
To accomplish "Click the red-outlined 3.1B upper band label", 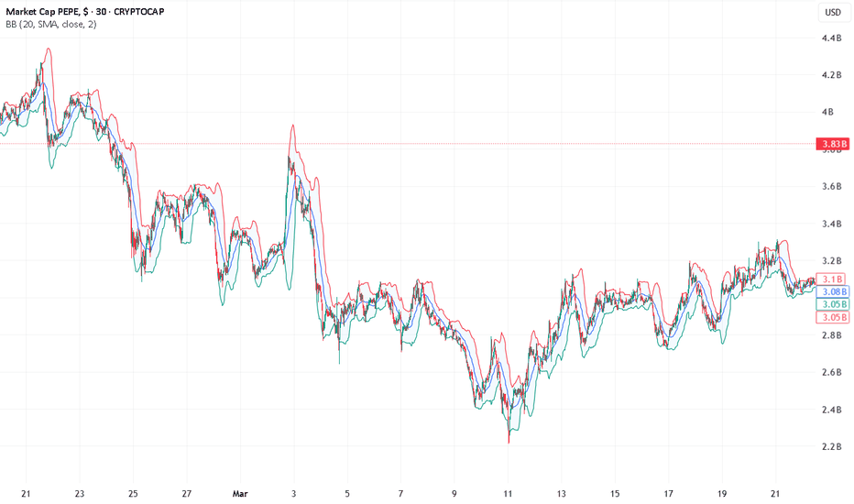I will click(833, 279).
